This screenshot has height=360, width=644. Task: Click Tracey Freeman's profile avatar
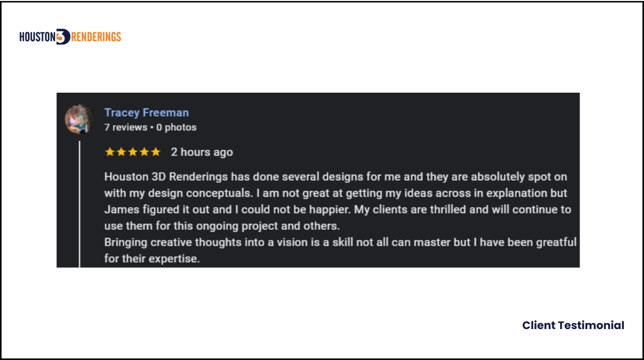(79, 119)
